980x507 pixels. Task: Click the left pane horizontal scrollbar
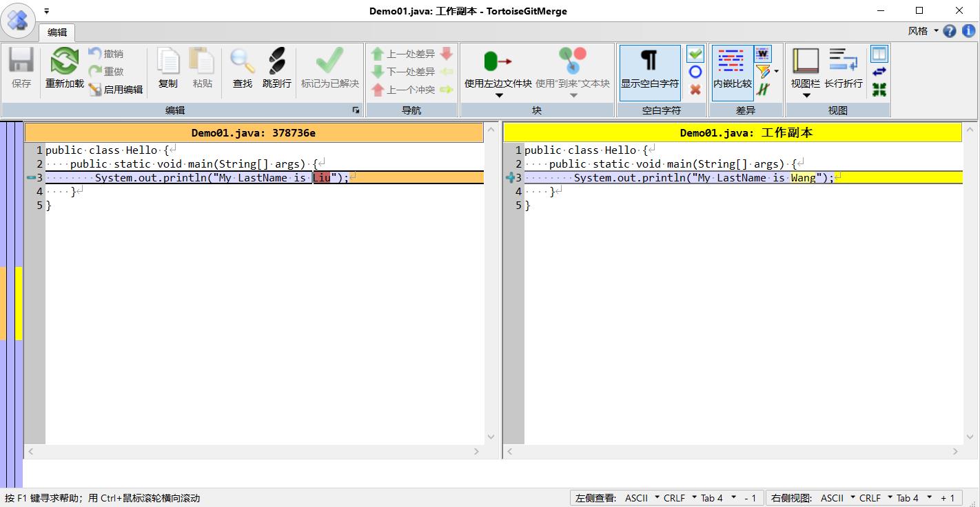(x=254, y=451)
